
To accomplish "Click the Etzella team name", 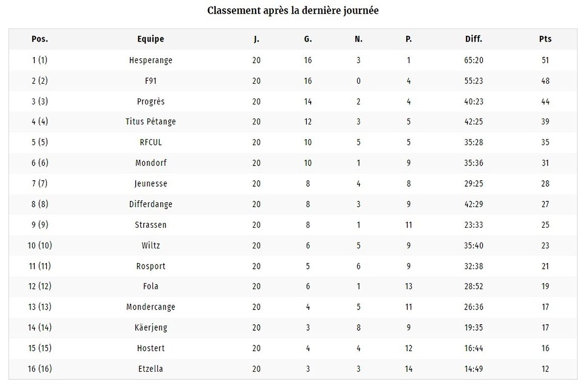I will pos(150,369).
